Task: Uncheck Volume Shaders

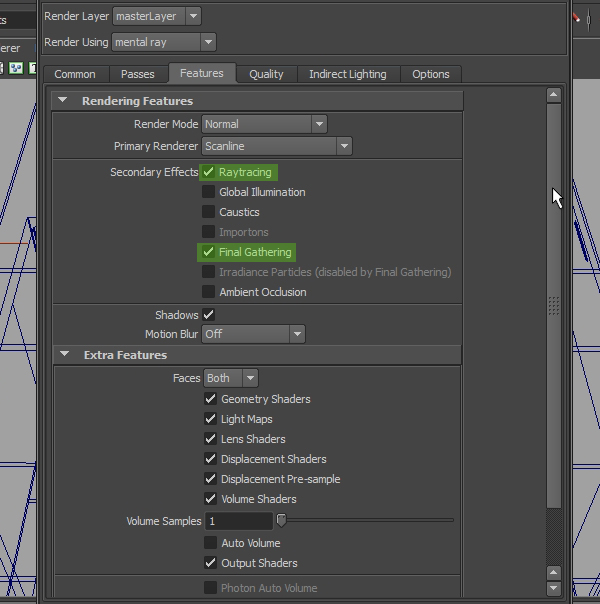Action: point(210,499)
